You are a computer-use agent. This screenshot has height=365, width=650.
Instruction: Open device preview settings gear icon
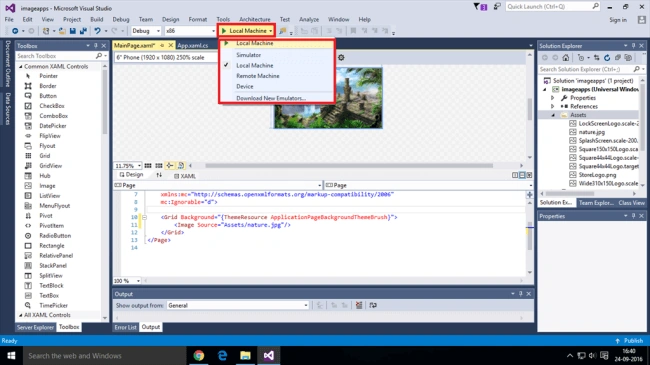point(341,57)
